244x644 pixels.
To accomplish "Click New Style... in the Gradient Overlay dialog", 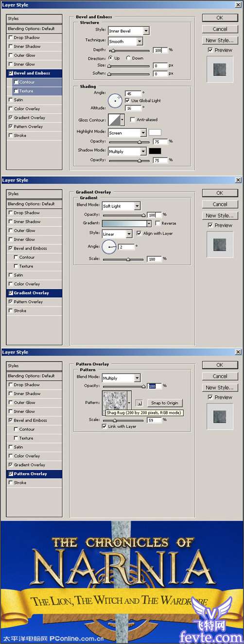I will pyautogui.click(x=220, y=216).
